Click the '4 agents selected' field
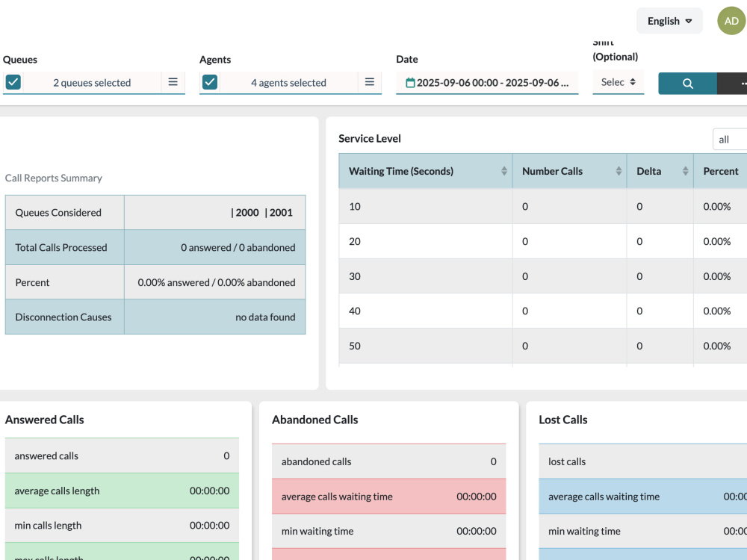This screenshot has width=747, height=560. tap(288, 83)
